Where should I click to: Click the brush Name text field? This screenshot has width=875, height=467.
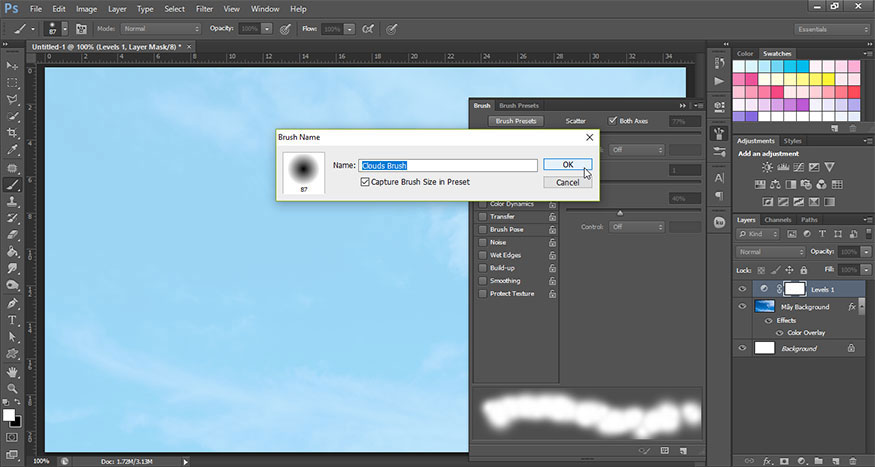(448, 165)
